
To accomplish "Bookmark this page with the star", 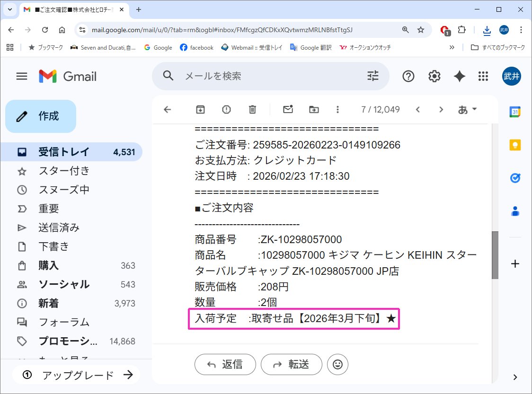I will (x=420, y=30).
